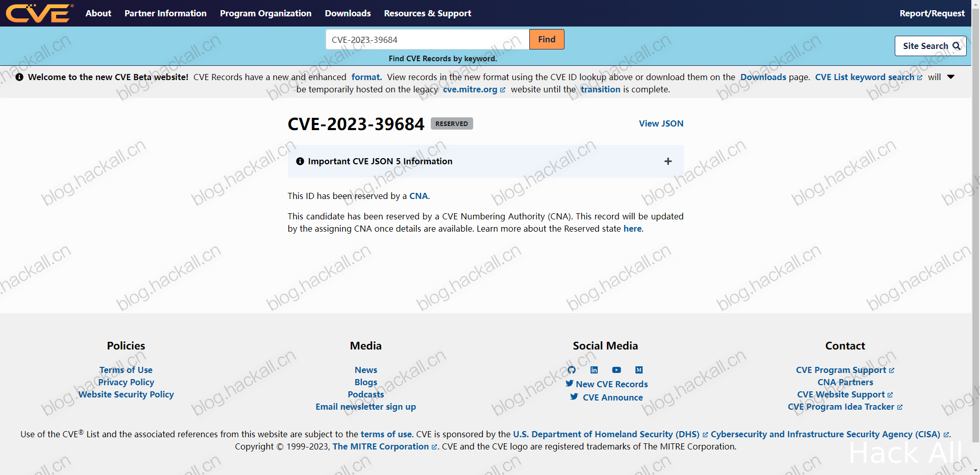Focus the CVE ID lookup input field
Viewport: 980px width, 475px height.
point(427,39)
